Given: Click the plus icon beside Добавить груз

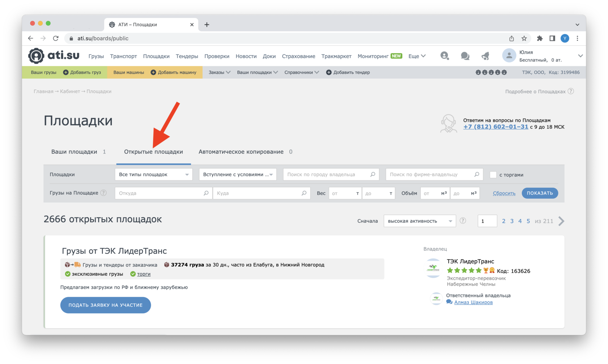Looking at the screenshot, I should (x=66, y=72).
